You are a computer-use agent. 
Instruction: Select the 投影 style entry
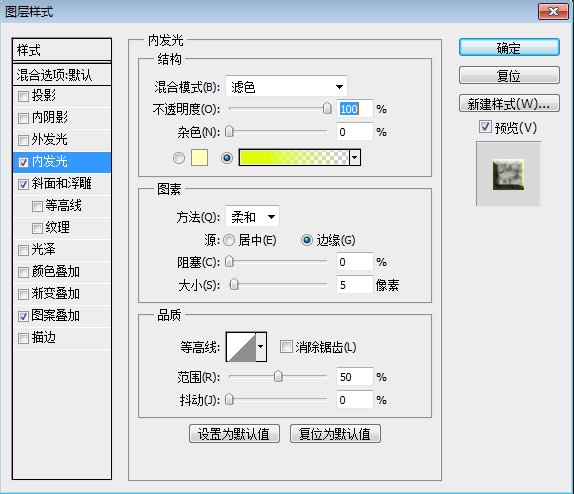click(62, 96)
